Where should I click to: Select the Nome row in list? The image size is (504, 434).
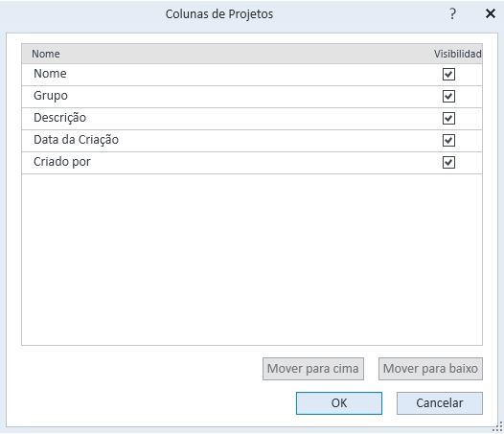[252, 75]
